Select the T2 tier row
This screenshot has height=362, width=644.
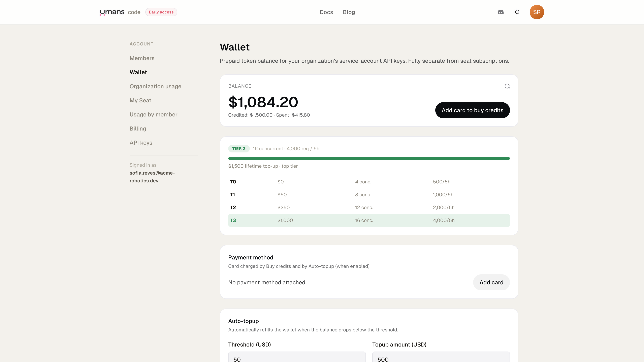pyautogui.click(x=369, y=208)
